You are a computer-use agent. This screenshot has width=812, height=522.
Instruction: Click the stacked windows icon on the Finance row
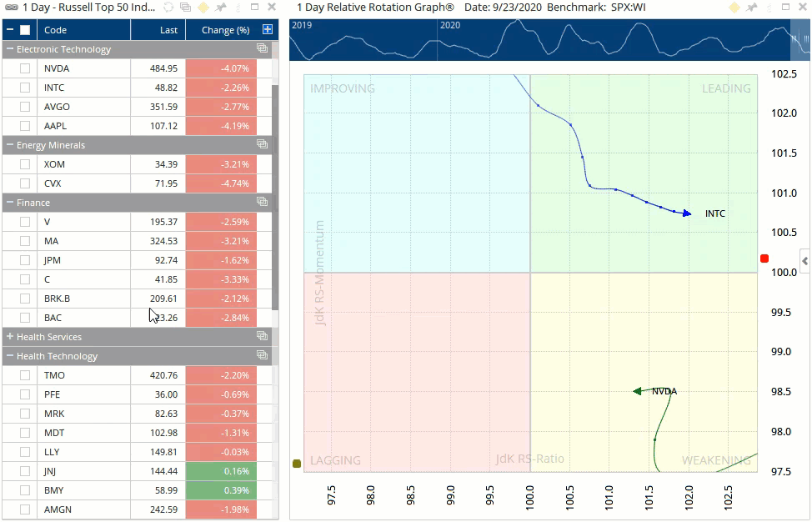[x=262, y=202]
